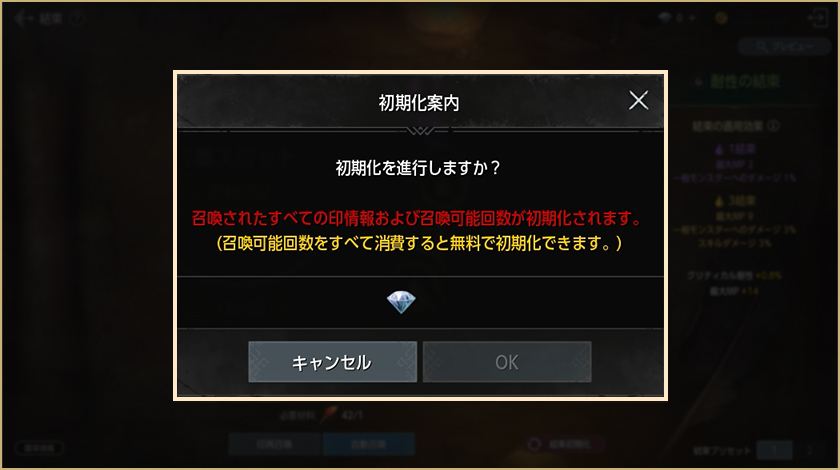Click the rounded pill button at bottom-left
Viewport: 840px width, 470px height.
40,447
